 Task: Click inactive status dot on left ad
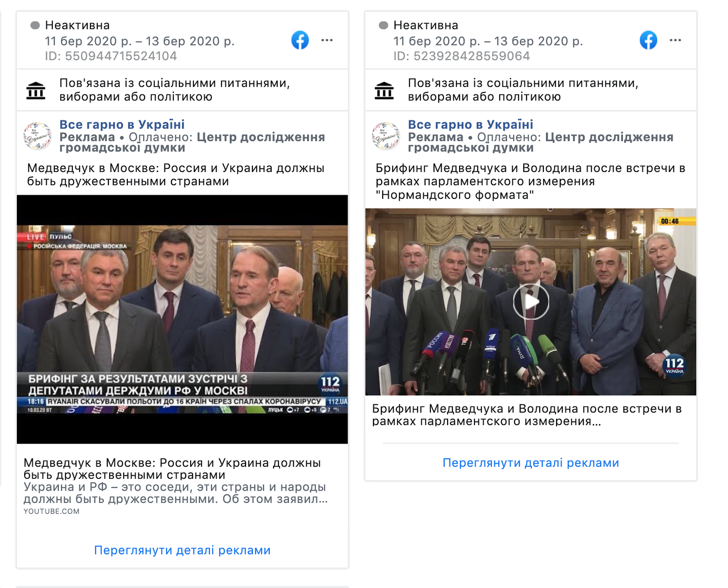[x=35, y=25]
